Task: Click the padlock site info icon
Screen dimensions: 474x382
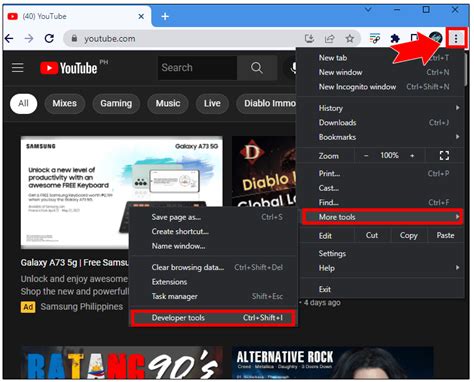Action: (75, 39)
